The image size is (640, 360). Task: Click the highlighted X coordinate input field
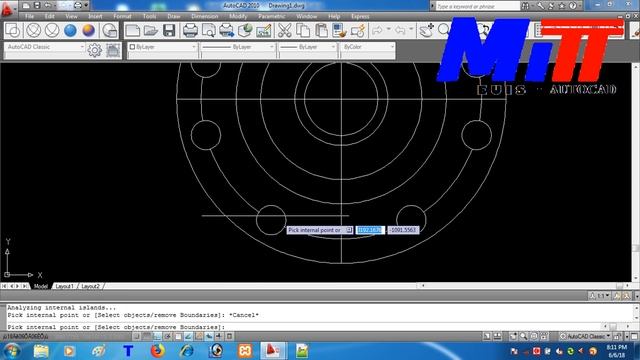pos(370,230)
